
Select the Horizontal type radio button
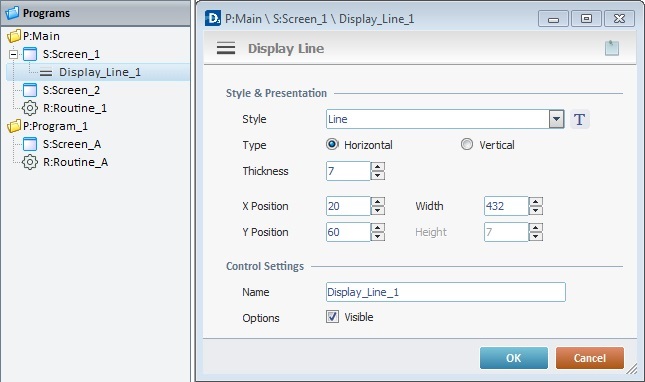[x=332, y=144]
